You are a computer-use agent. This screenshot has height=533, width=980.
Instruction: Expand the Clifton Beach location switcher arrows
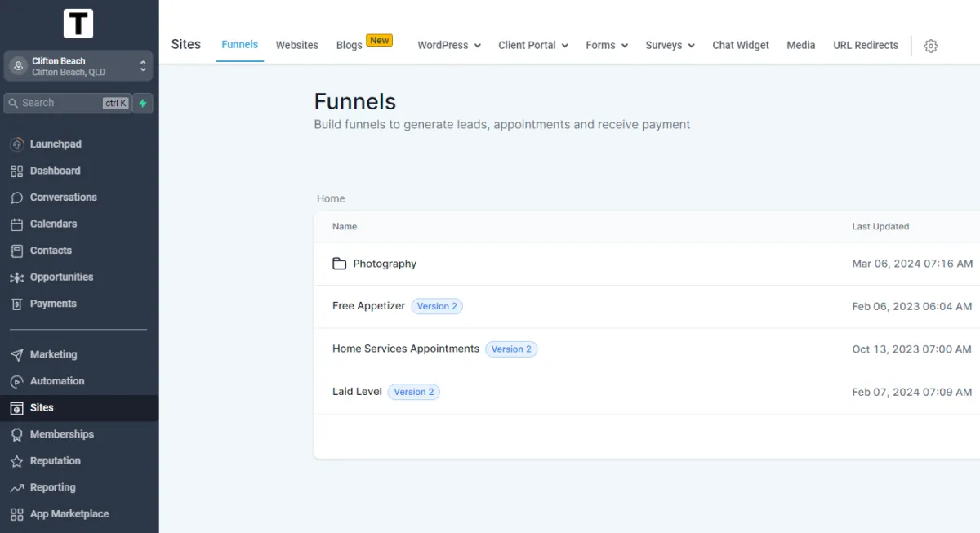coord(143,66)
